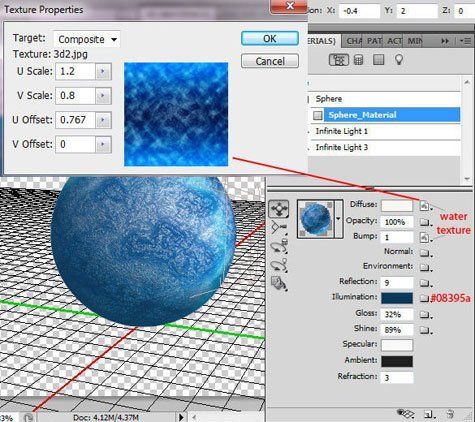Click the Diffuse color swatch
Viewport: 475px width, 422px height.
(x=397, y=206)
